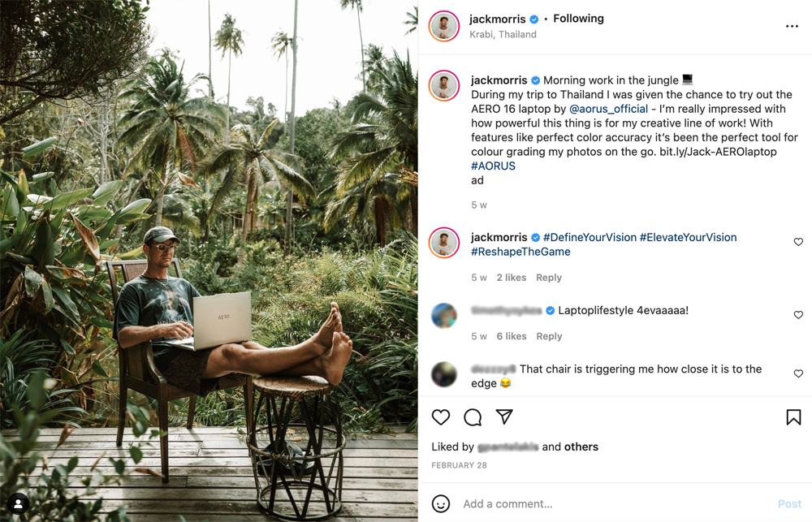Show tagged people icon on photo
The height and width of the screenshot is (522, 812).
coord(18,504)
